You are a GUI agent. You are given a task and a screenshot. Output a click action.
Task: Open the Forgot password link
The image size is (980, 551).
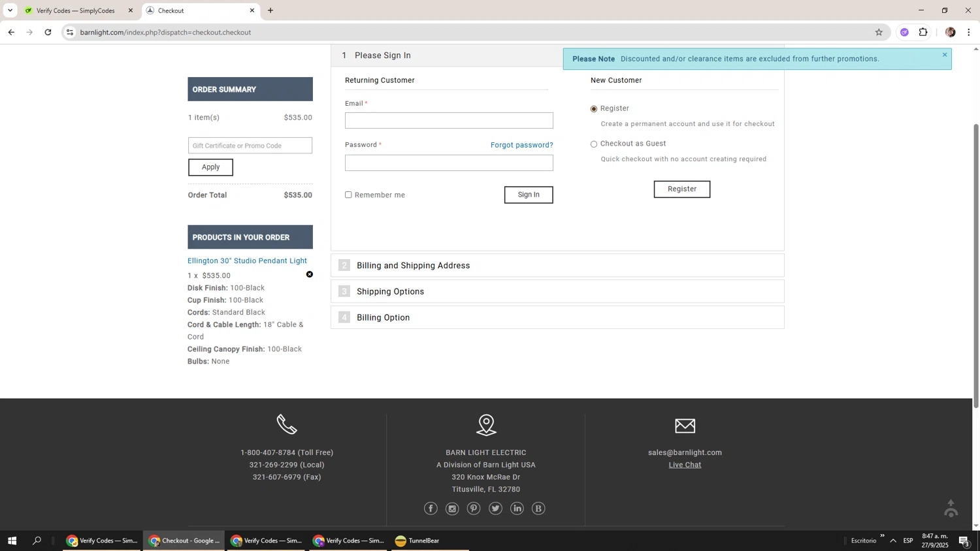[522, 145]
